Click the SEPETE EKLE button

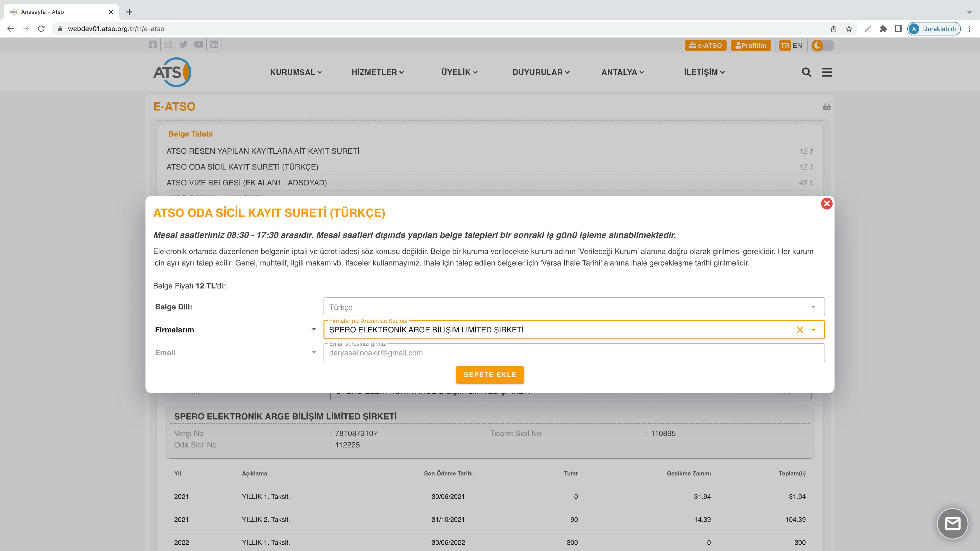[490, 374]
